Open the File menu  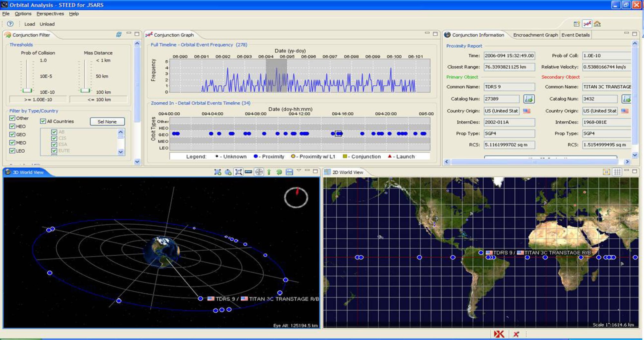pos(6,14)
